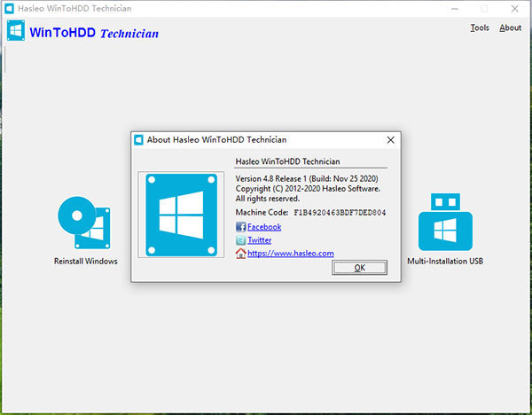Image resolution: width=532 pixels, height=415 pixels.
Task: Click the Copyright 2012-2020 Hasleo Software line
Action: pos(308,189)
